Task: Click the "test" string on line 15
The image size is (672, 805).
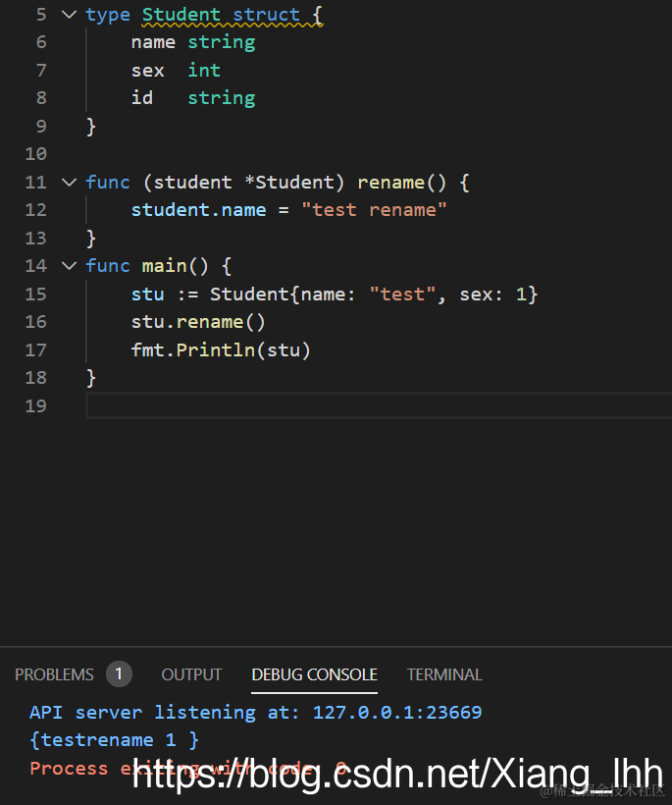Action: pos(402,295)
